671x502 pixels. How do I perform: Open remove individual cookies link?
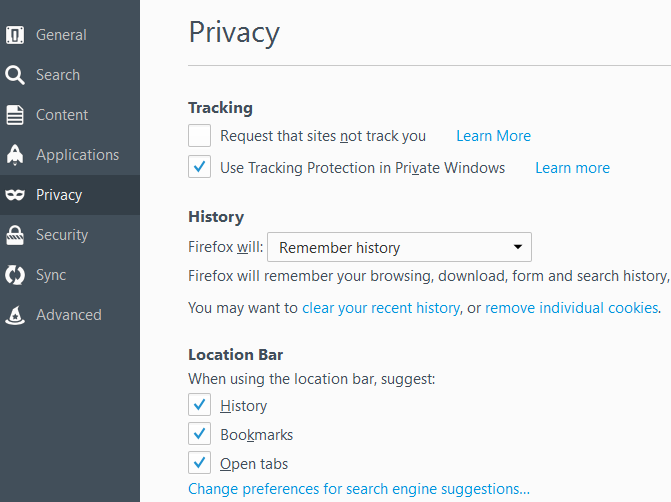point(572,308)
